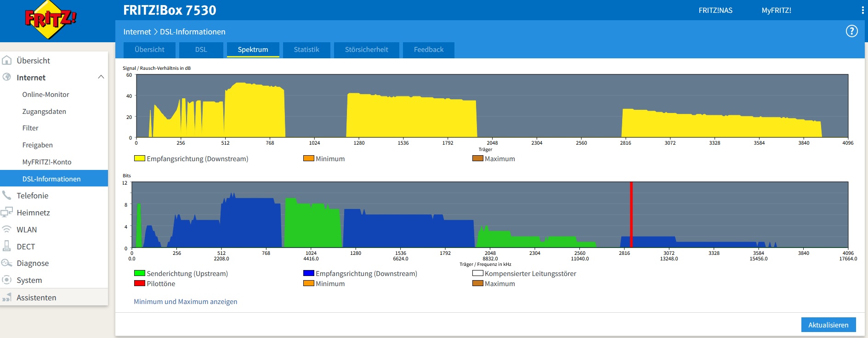This screenshot has width=868, height=338.
Task: Open Heimnetz menu
Action: pyautogui.click(x=33, y=213)
